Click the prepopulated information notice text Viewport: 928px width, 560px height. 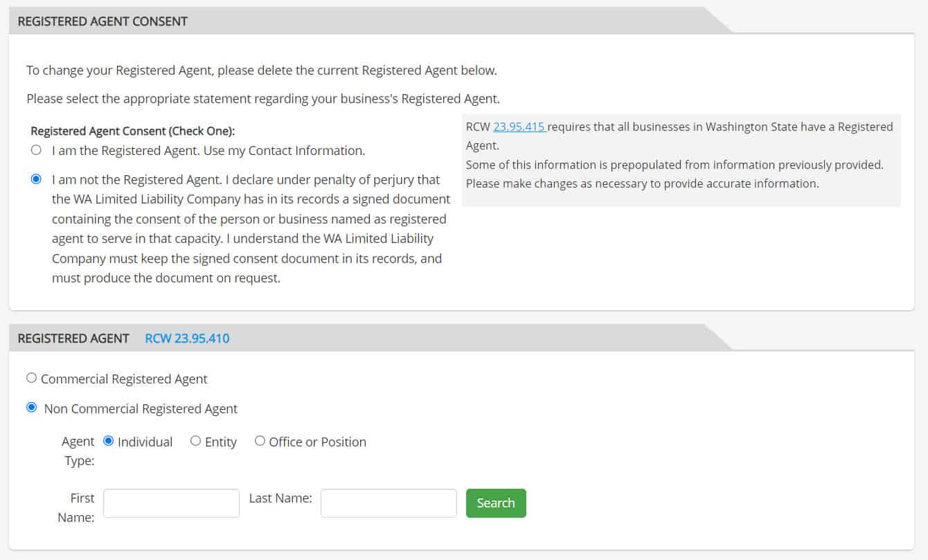click(x=675, y=174)
